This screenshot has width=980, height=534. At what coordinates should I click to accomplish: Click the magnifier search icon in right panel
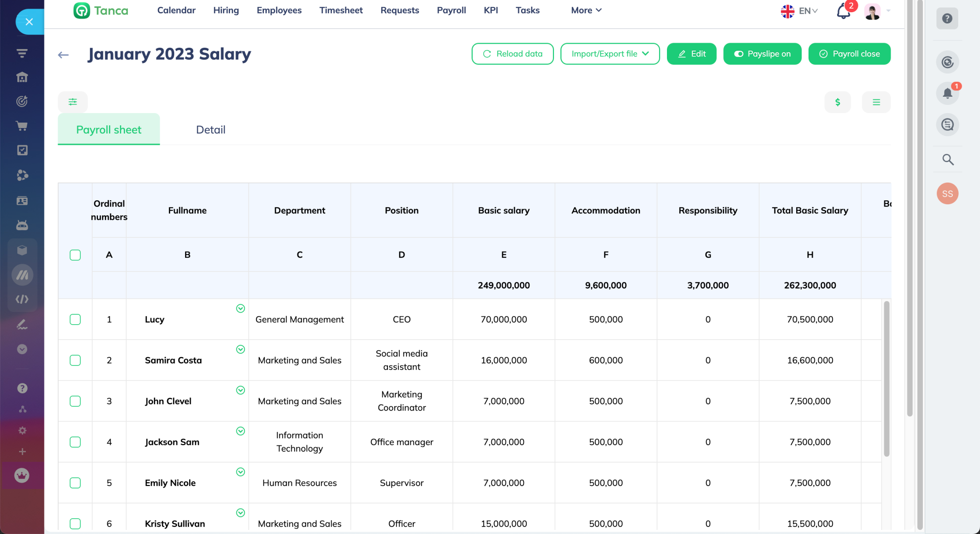tap(947, 159)
